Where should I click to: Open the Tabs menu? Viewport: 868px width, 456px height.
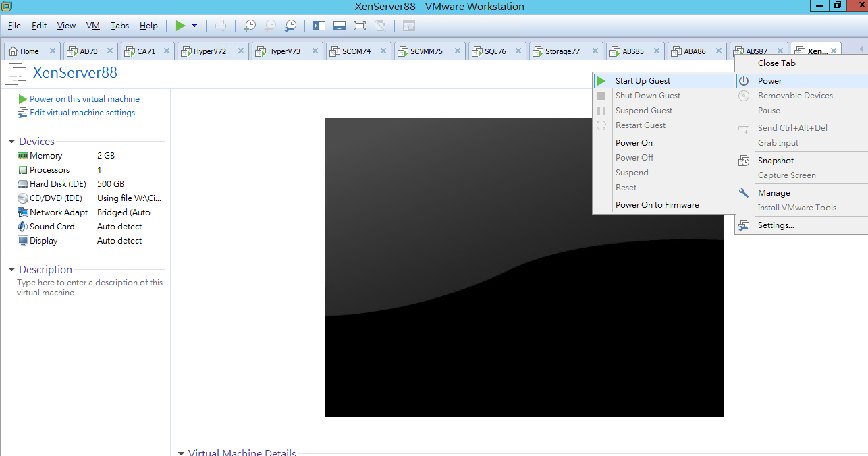coord(119,26)
